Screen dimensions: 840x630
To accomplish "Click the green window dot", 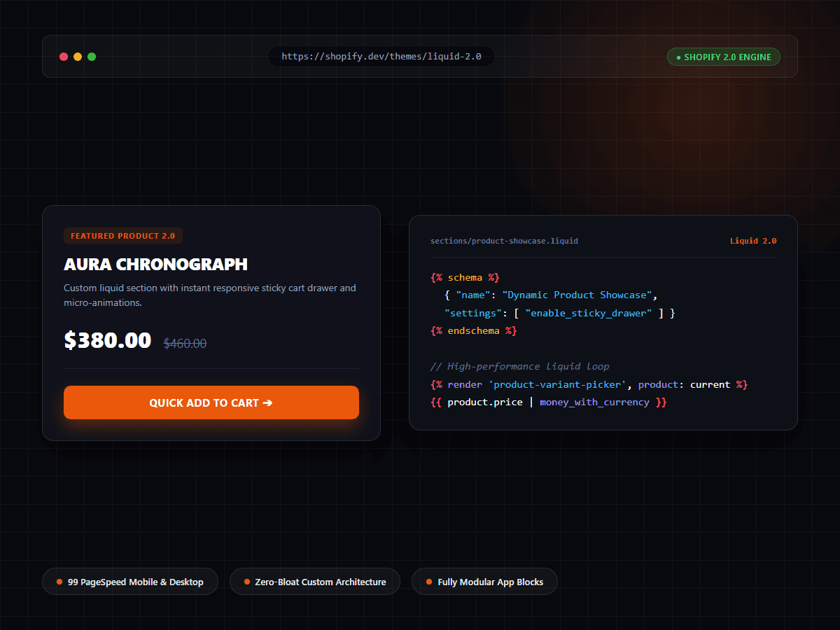I will [x=92, y=57].
